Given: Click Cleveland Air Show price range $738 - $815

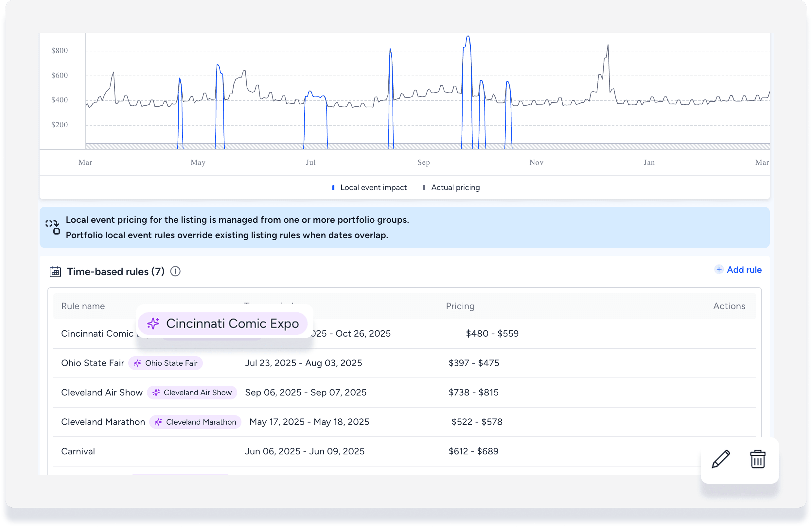Looking at the screenshot, I should (473, 393).
